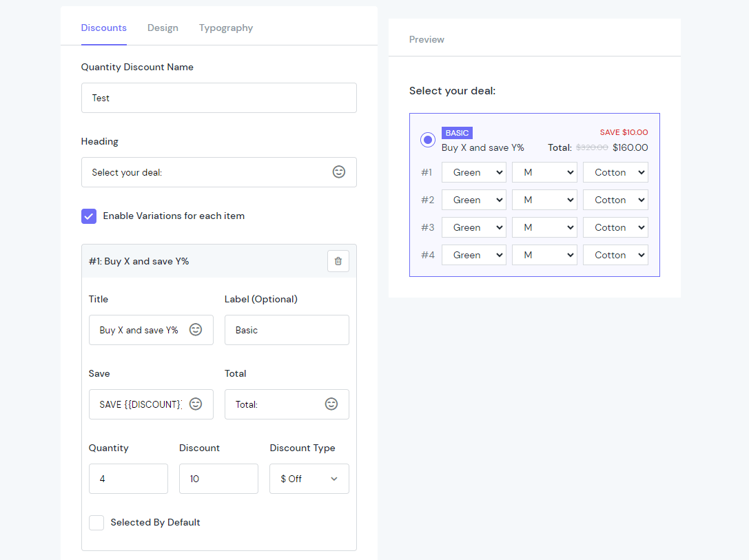Open emoji picker for the Save text field

pos(196,404)
